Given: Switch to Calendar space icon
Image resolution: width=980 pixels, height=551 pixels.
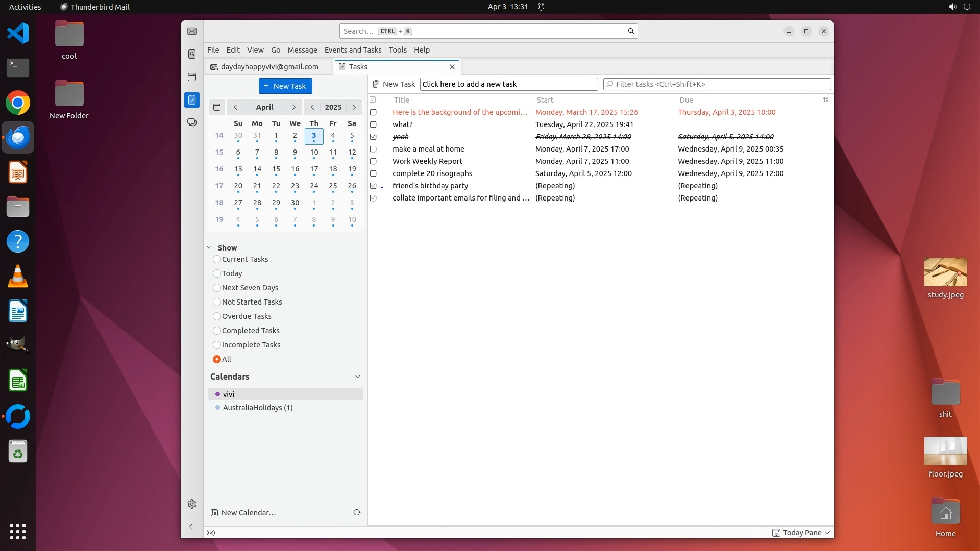Looking at the screenshot, I should coord(192,77).
